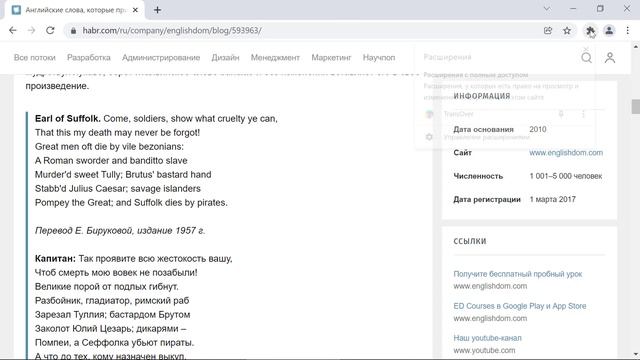The width and height of the screenshot is (640, 360).
Task: Click the '1 001–5 000 человек' value
Action: point(566,176)
